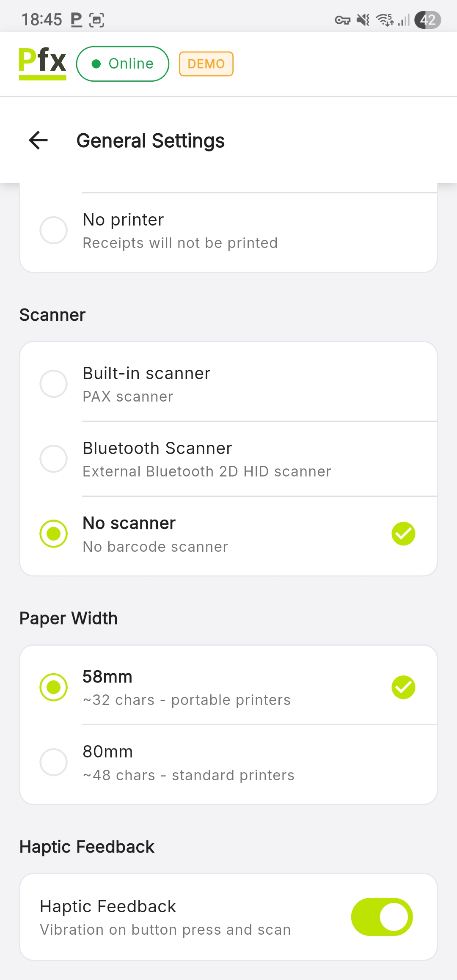Tap the green checkmark beside 58mm

pos(403,687)
